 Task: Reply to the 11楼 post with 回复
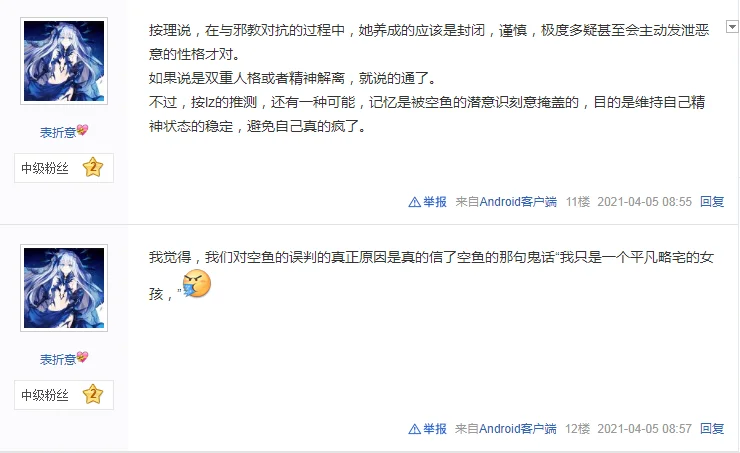pyautogui.click(x=712, y=202)
